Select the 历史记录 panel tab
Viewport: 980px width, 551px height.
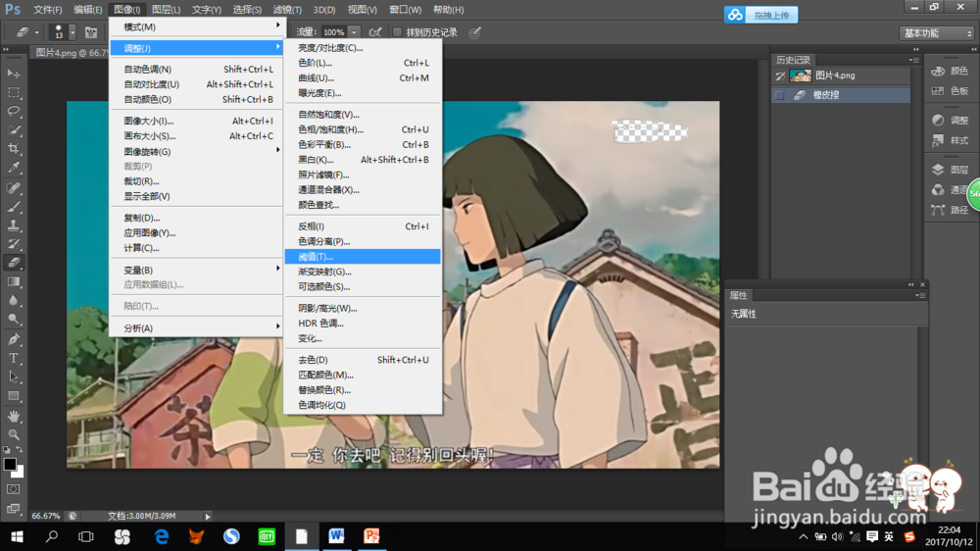coord(793,60)
